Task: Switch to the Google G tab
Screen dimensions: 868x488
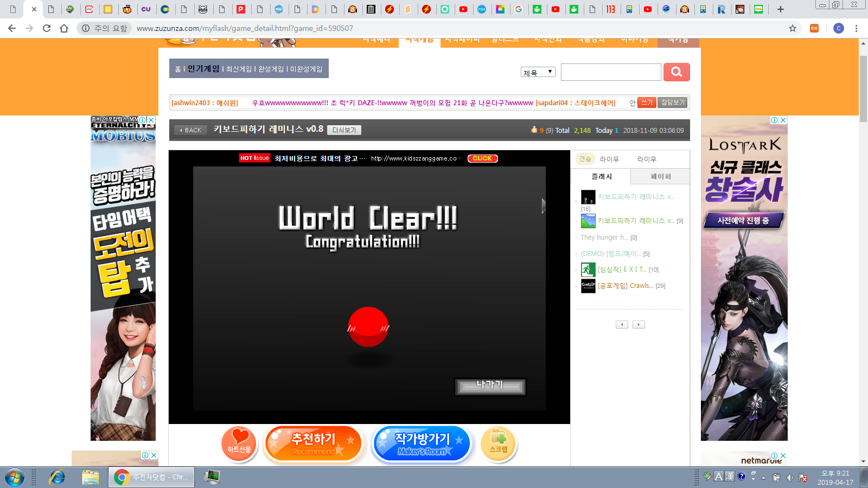Action: [519, 9]
